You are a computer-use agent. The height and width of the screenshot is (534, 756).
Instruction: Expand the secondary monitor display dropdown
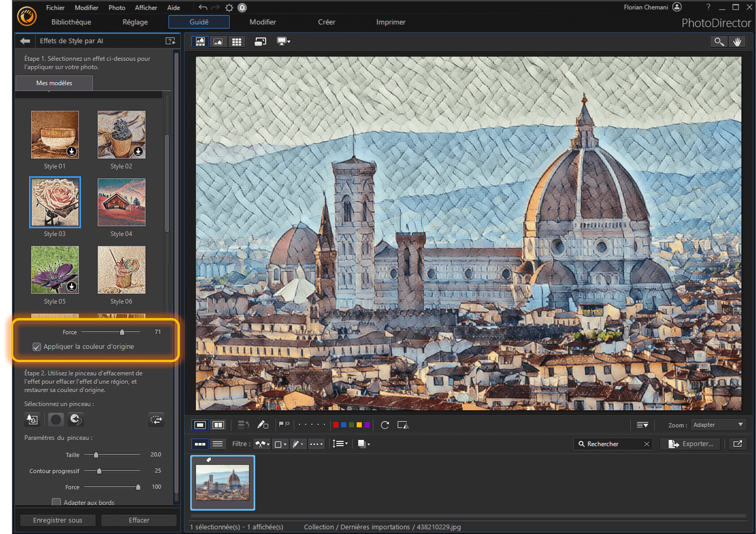click(283, 42)
